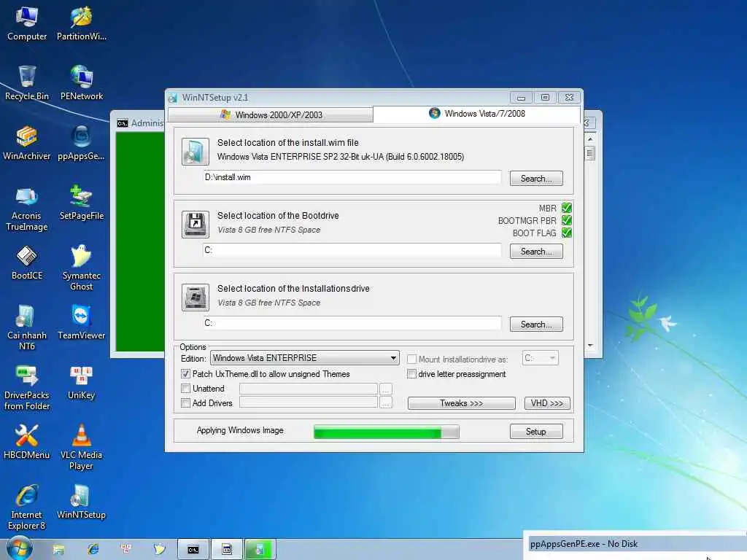This screenshot has height=560, width=747.
Task: Launch PENetwork from the desktop
Action: pyautogui.click(x=82, y=83)
